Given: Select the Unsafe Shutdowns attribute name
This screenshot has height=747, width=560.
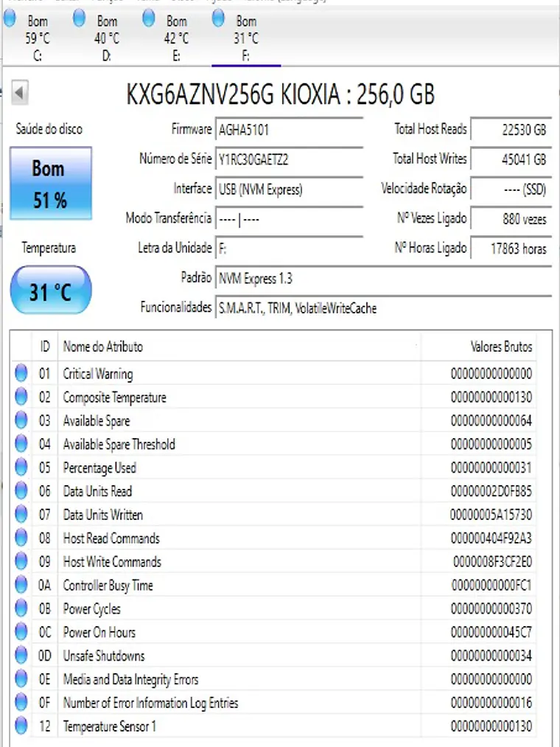Looking at the screenshot, I should 104,656.
